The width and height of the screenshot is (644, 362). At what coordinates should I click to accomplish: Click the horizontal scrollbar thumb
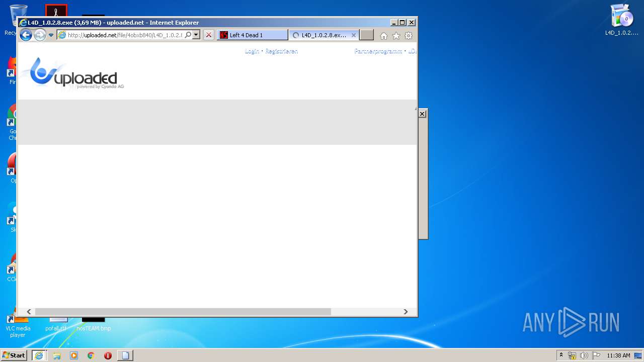pos(183,312)
